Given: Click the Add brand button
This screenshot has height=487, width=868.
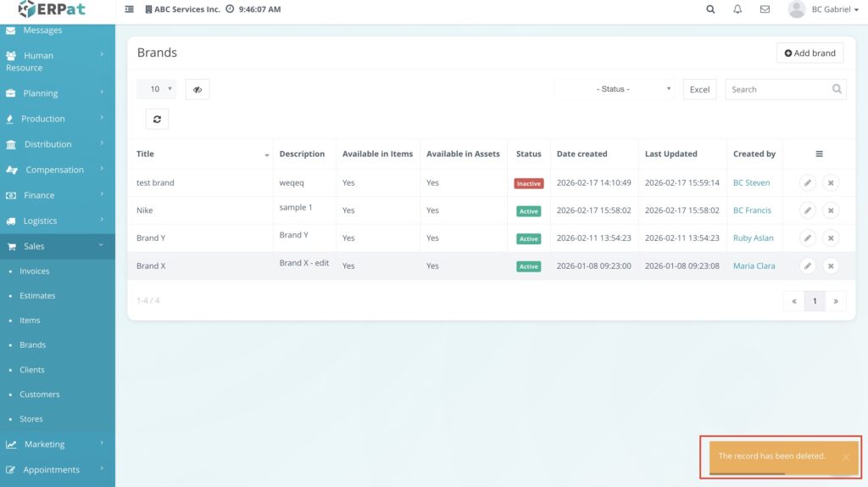Looking at the screenshot, I should 810,53.
